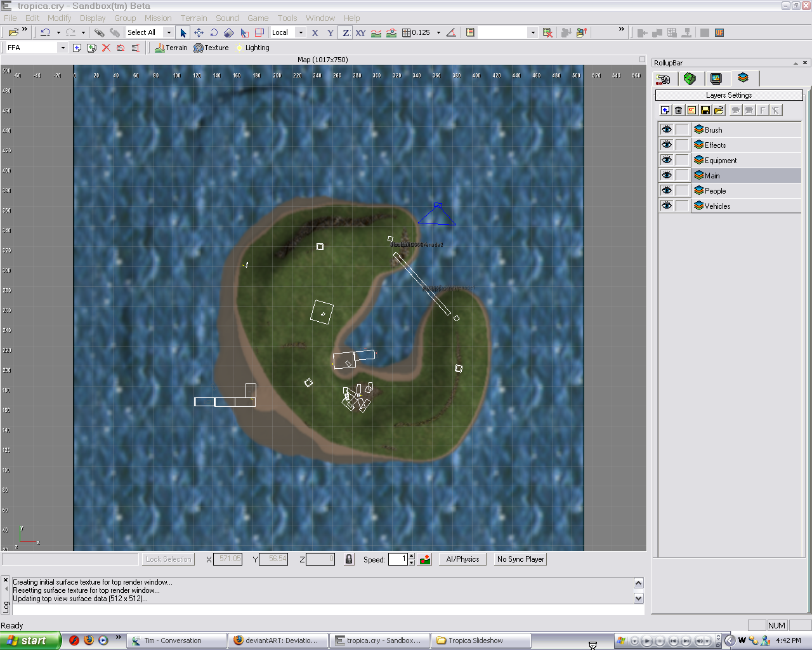Click the AI/Physics button
This screenshot has width=812, height=650.
click(462, 559)
